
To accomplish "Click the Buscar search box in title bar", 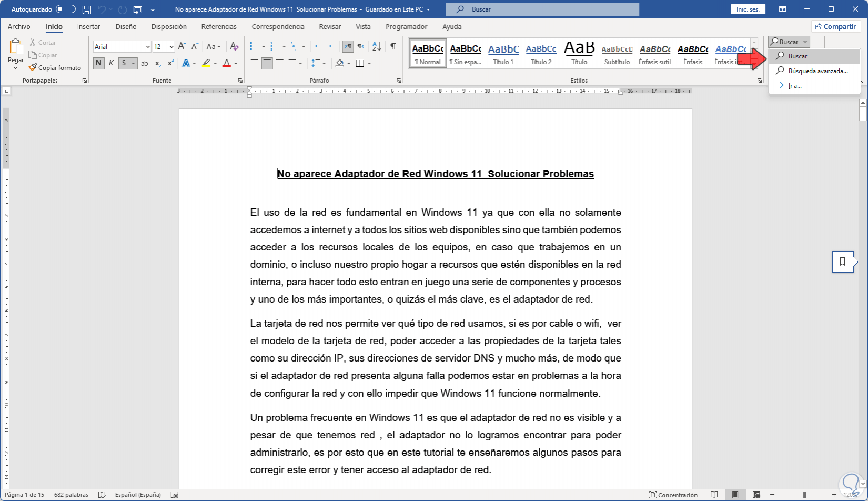I will [x=542, y=9].
